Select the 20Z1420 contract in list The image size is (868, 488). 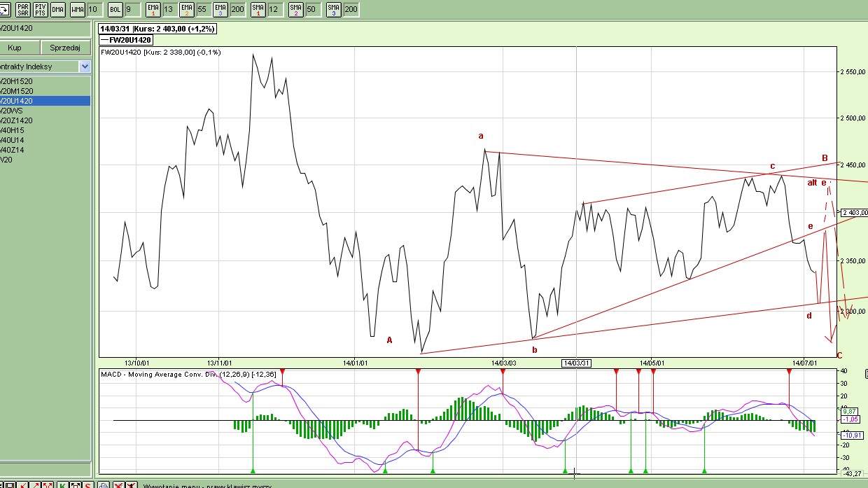45,120
